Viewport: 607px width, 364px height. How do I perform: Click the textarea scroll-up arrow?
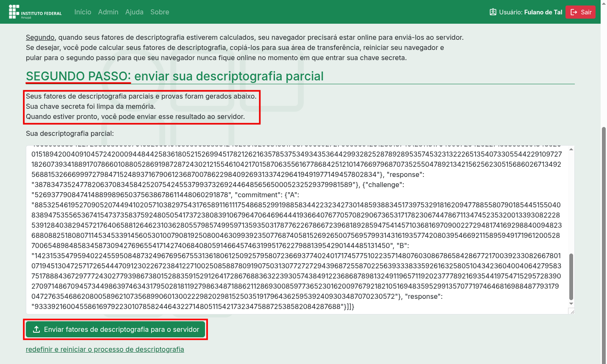pos(571,149)
